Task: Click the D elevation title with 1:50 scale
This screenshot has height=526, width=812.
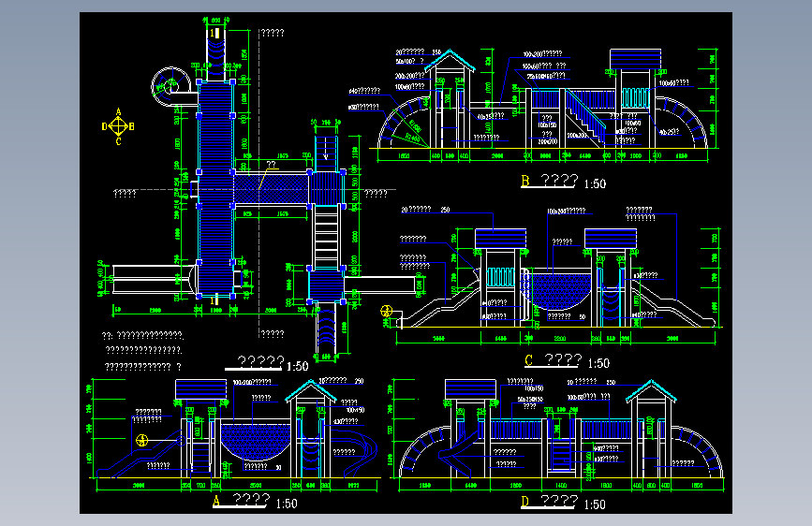Action: (564, 502)
